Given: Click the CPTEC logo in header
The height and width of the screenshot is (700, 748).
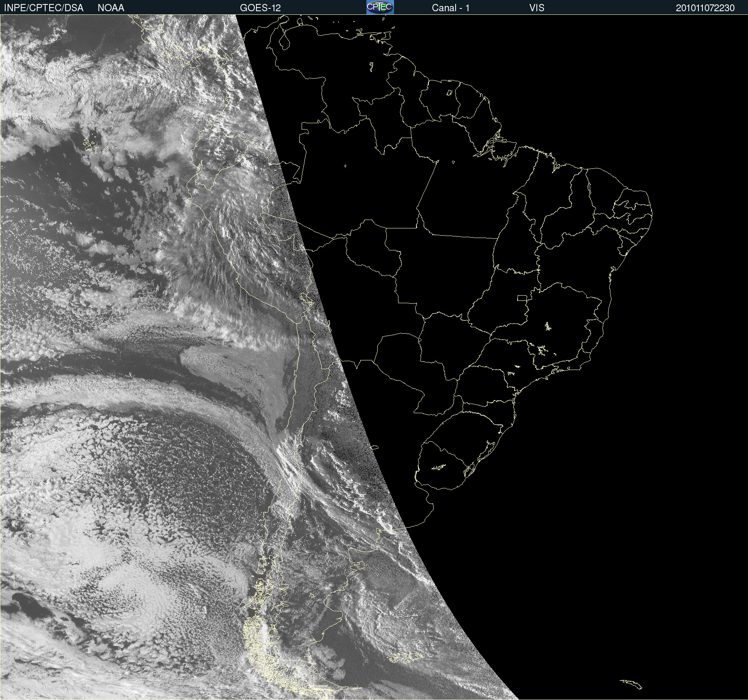Looking at the screenshot, I should tap(380, 7).
